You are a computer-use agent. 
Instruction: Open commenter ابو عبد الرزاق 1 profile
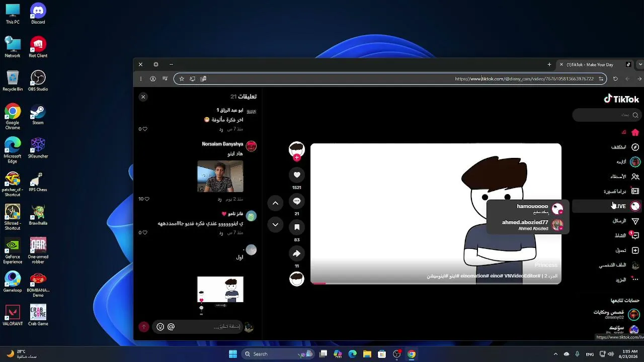230,110
